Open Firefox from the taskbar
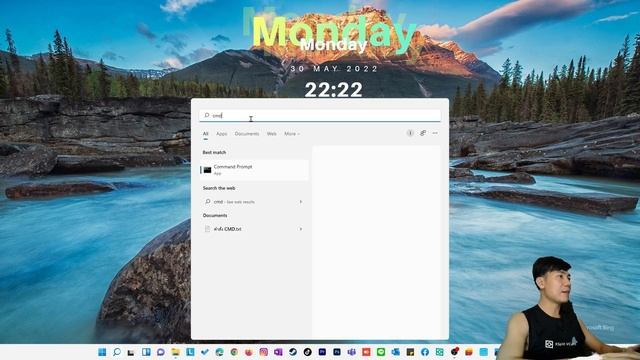This screenshot has width=640, height=360. (249, 352)
